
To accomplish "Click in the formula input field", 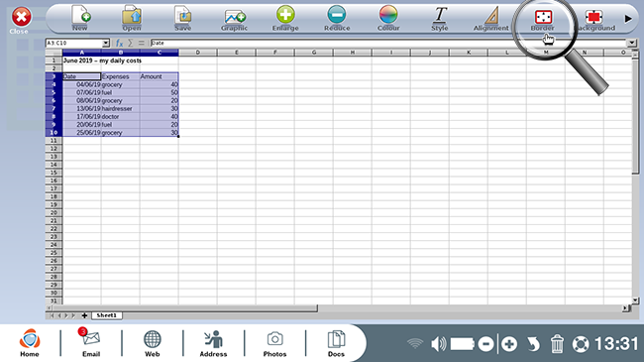I will click(388, 43).
